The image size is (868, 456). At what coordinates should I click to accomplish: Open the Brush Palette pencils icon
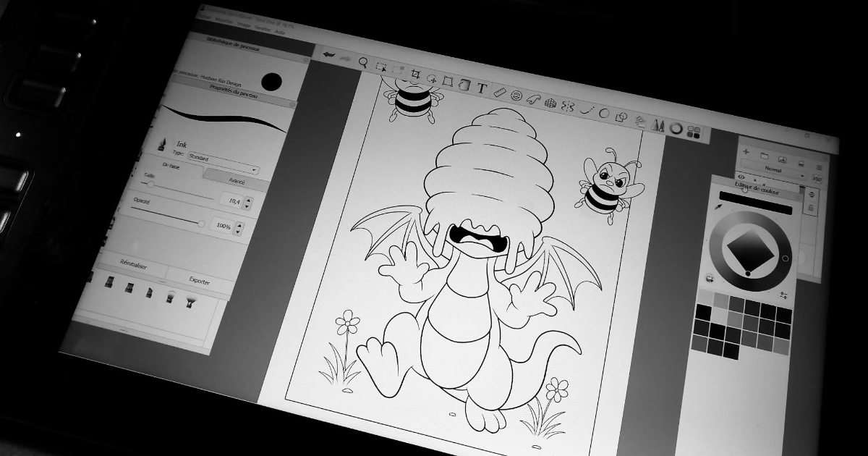(658, 125)
